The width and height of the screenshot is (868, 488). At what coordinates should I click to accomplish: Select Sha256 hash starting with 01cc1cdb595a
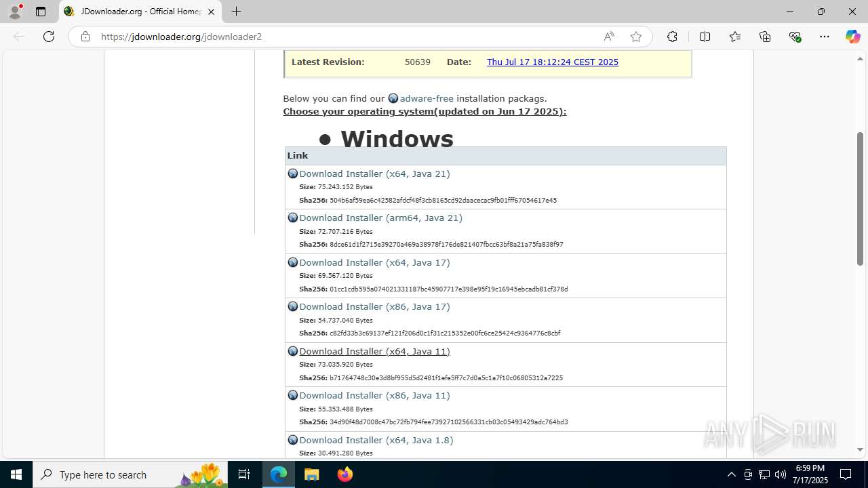tap(449, 289)
